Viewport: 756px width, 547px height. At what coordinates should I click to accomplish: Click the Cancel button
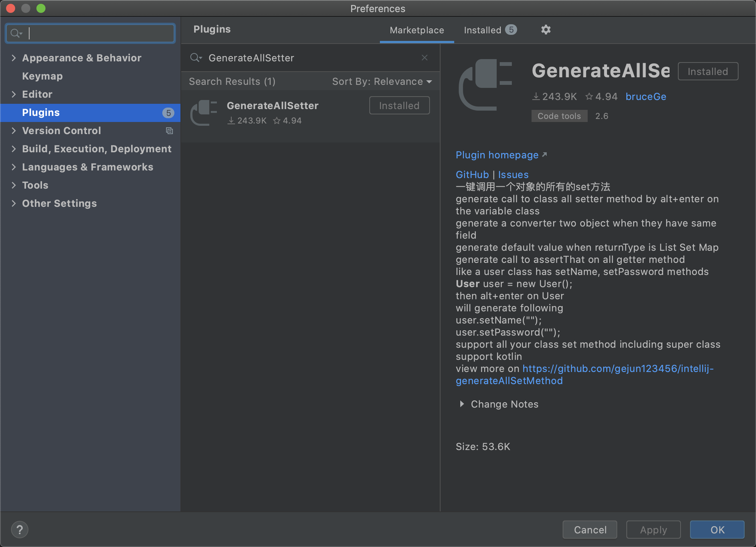590,530
